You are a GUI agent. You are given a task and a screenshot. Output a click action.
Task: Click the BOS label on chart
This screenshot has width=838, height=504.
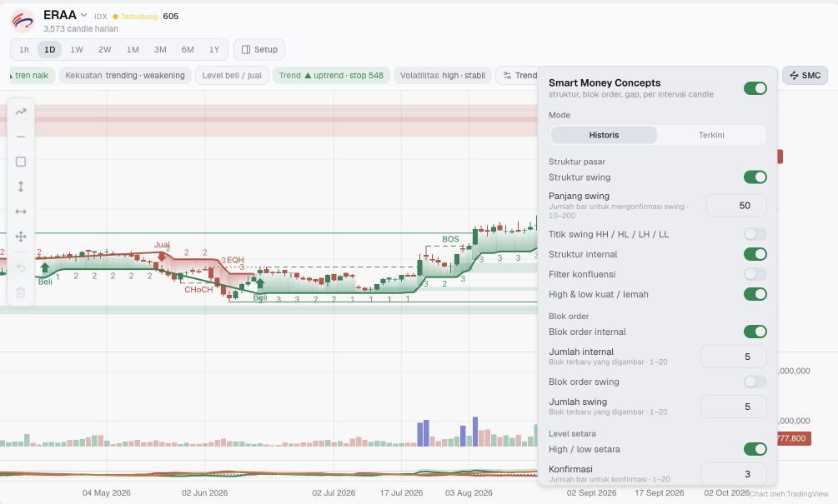(450, 239)
